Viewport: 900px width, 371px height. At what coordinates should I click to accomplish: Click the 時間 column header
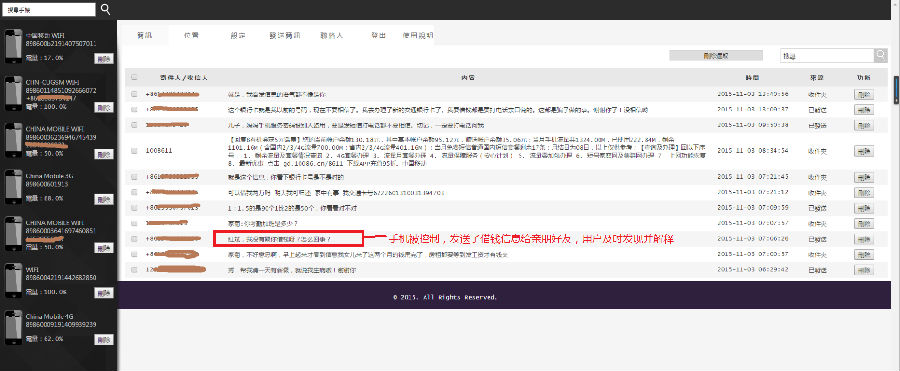(x=752, y=77)
